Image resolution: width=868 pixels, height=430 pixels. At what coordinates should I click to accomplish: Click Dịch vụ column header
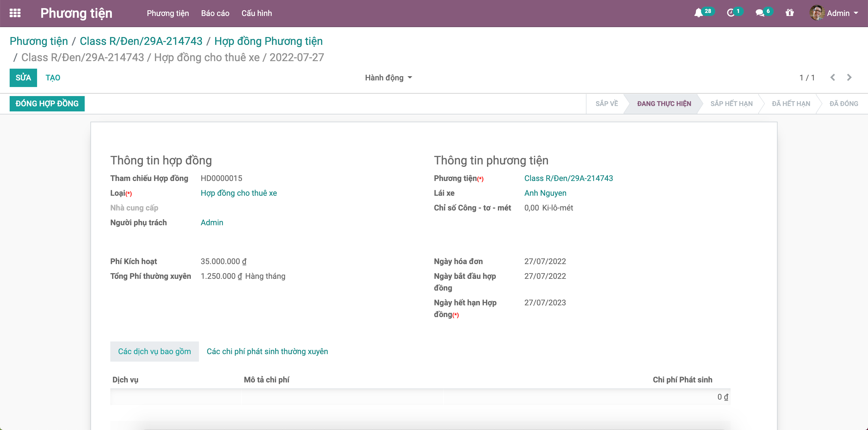click(125, 380)
